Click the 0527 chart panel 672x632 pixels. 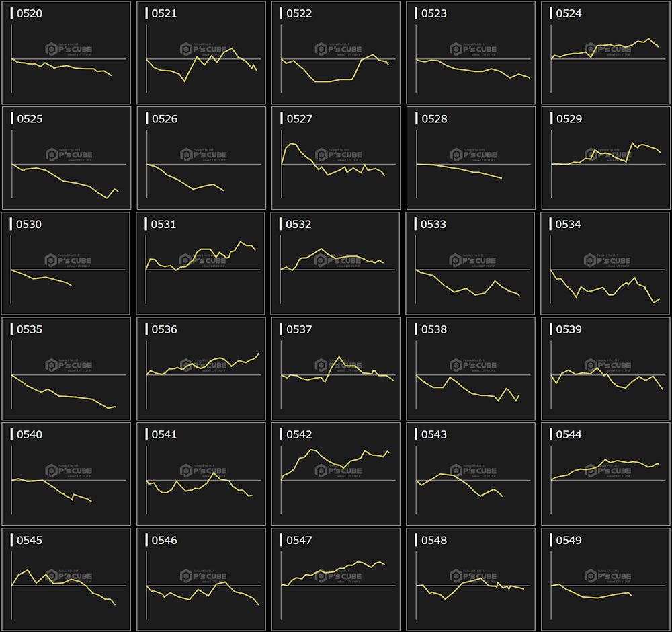(335, 158)
